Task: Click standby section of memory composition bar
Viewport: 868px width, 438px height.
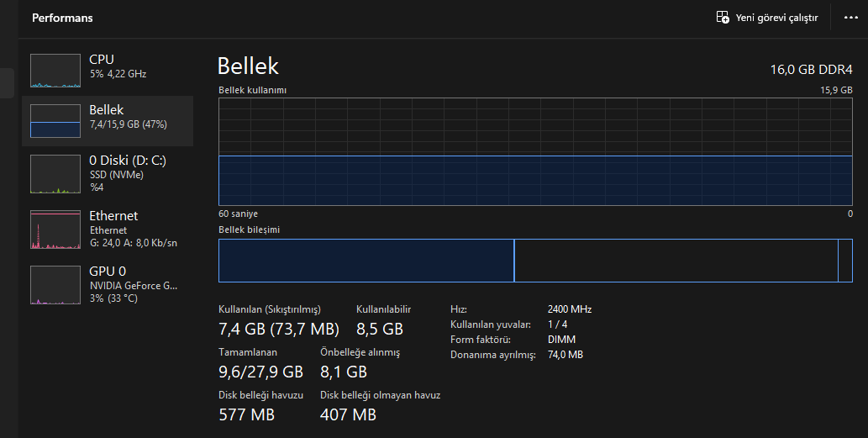Action: 676,261
